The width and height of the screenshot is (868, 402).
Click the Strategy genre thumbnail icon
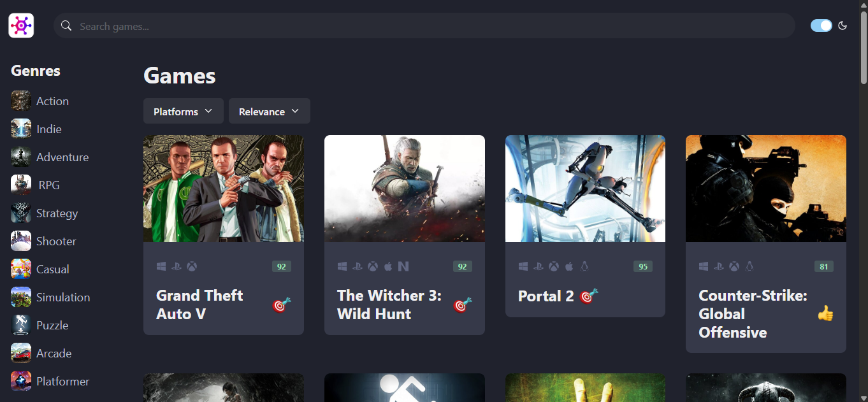pos(21,213)
